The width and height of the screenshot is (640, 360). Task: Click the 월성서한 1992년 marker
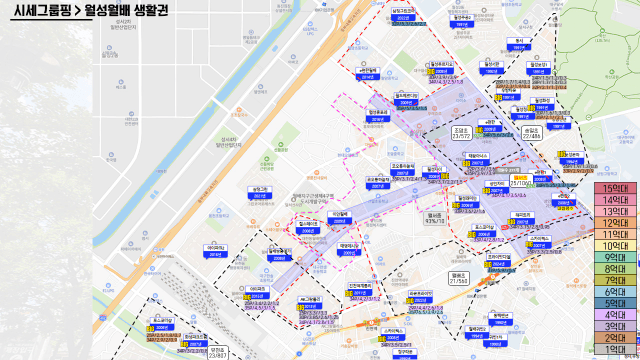tap(492, 68)
